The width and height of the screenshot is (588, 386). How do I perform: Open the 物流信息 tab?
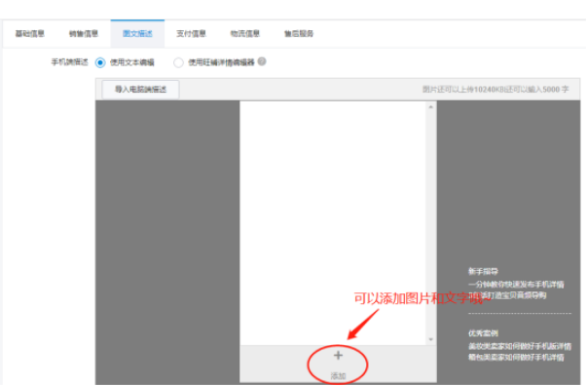pos(245,34)
